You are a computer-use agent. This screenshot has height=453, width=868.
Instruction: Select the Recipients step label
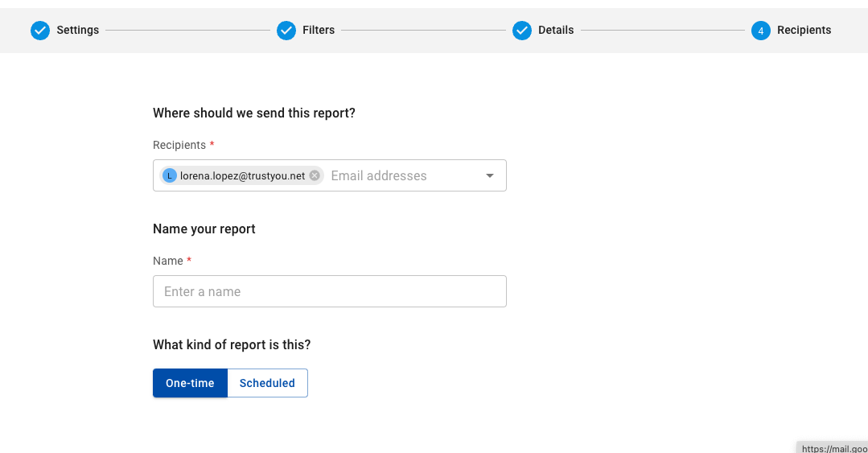click(x=804, y=30)
